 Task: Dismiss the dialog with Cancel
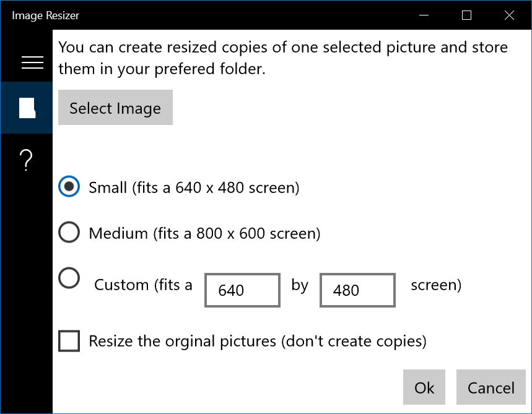(491, 387)
